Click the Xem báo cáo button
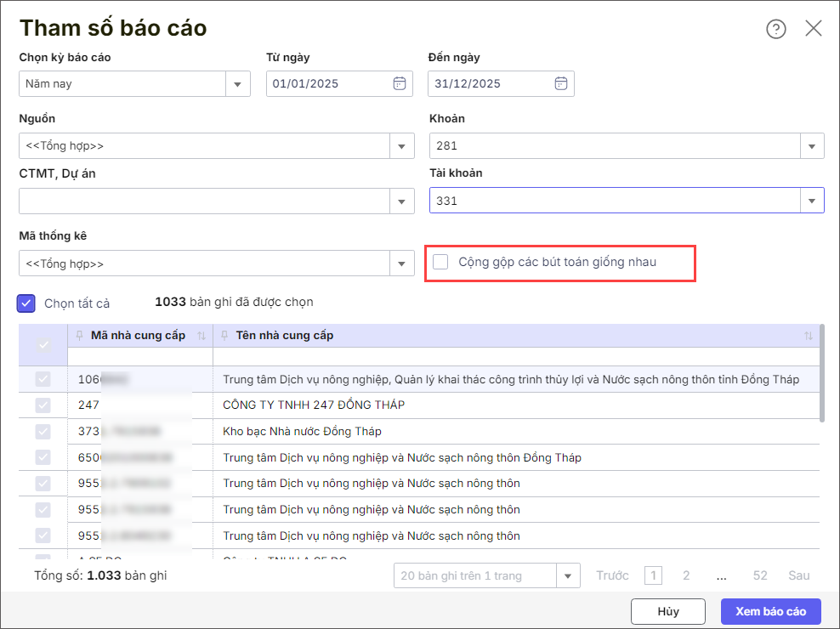This screenshot has height=629, width=840. pos(770,611)
